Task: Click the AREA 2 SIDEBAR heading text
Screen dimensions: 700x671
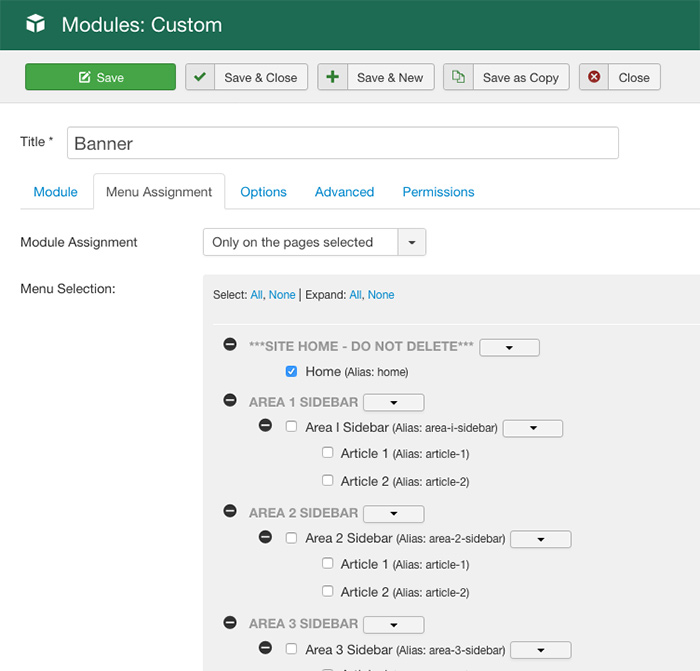Action: [x=304, y=513]
